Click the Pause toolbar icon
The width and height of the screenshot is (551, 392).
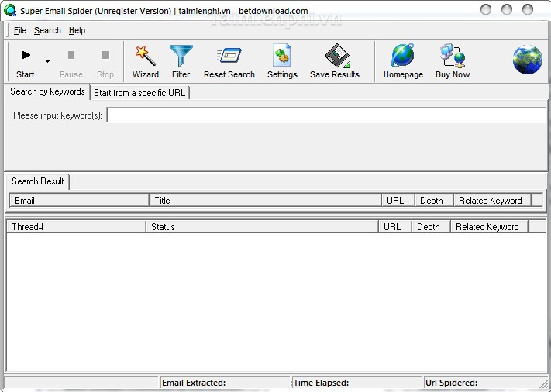71,56
